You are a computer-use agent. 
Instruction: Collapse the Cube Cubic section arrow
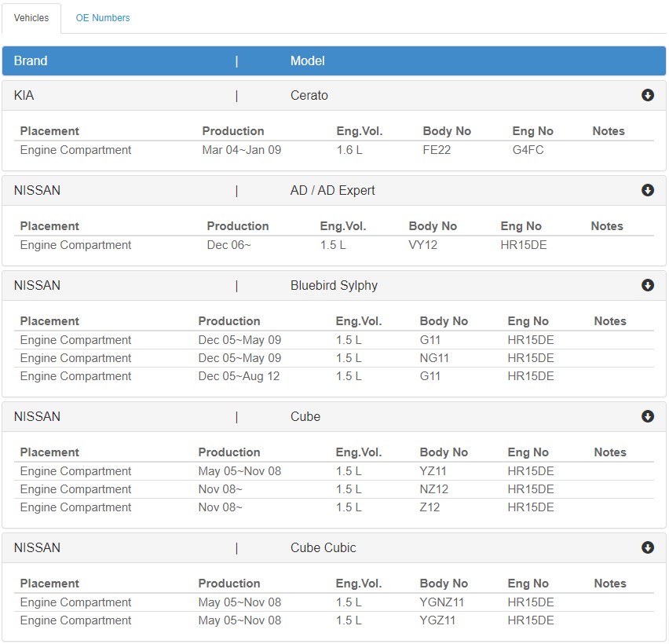point(648,547)
